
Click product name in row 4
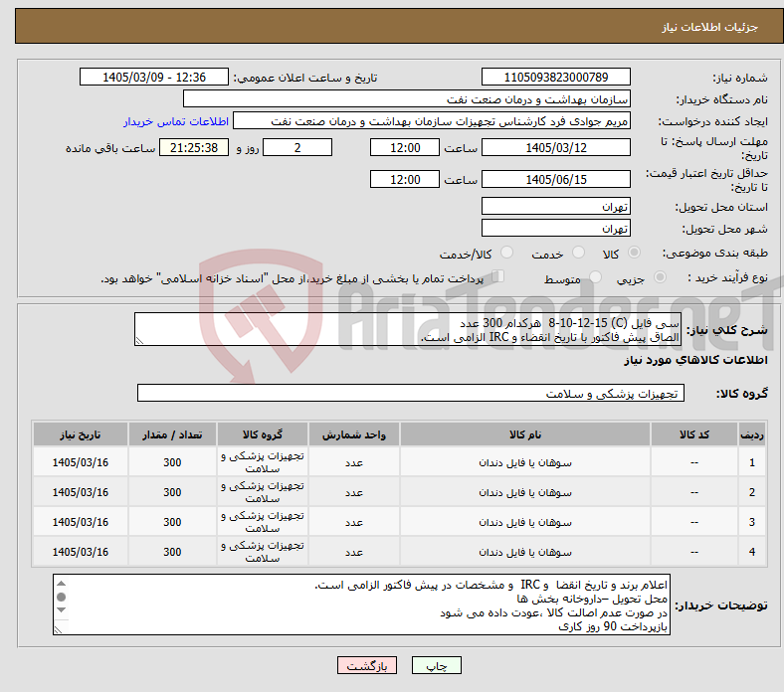(x=525, y=552)
